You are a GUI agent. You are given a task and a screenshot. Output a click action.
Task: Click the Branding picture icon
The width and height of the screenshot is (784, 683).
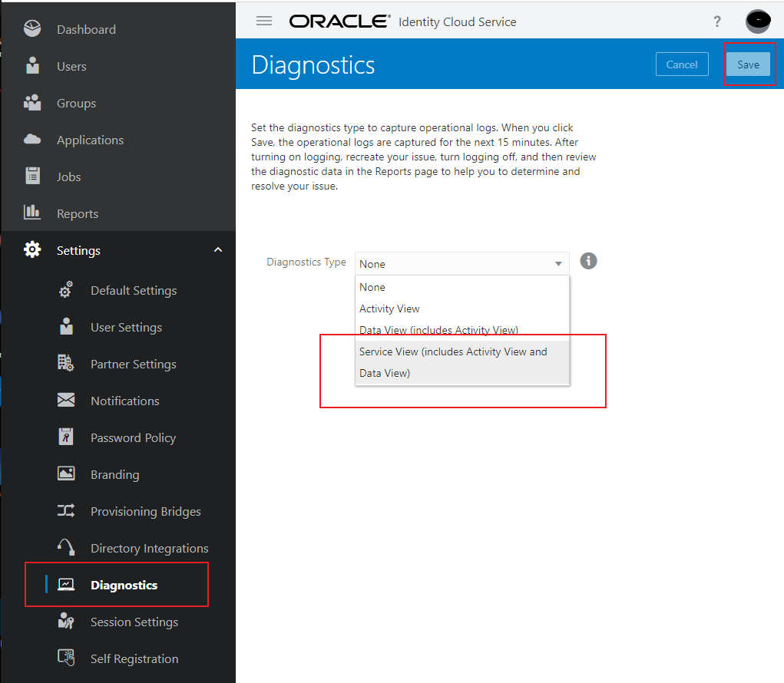66,473
